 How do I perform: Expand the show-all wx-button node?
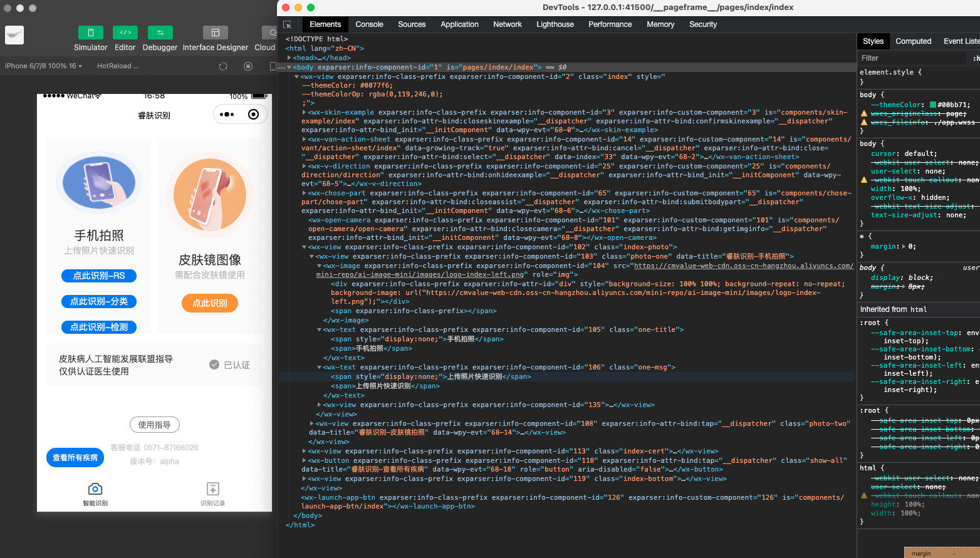tap(305, 460)
